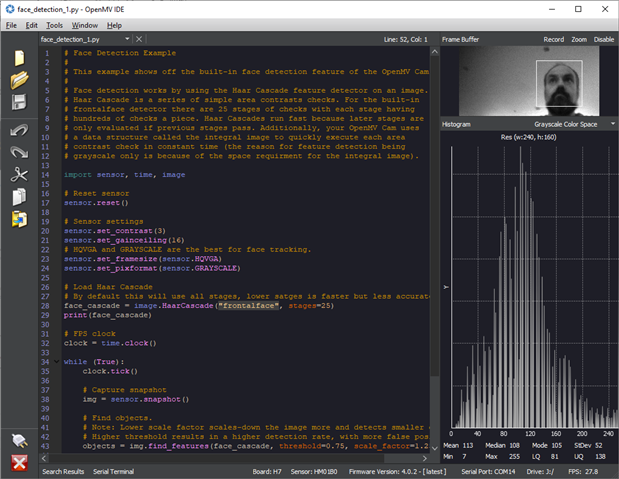The height and width of the screenshot is (479, 619).
Task: Click the Copy icon in the sidebar
Action: pyautogui.click(x=18, y=196)
